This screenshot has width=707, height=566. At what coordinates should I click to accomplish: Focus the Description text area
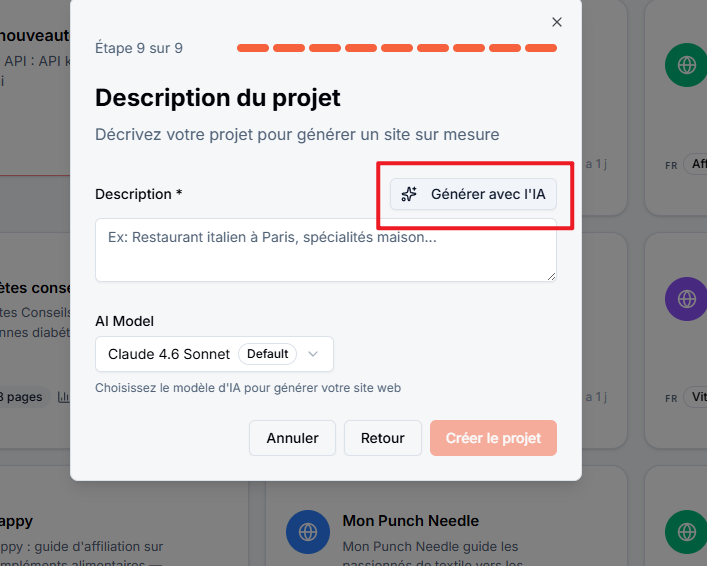tap(326, 250)
